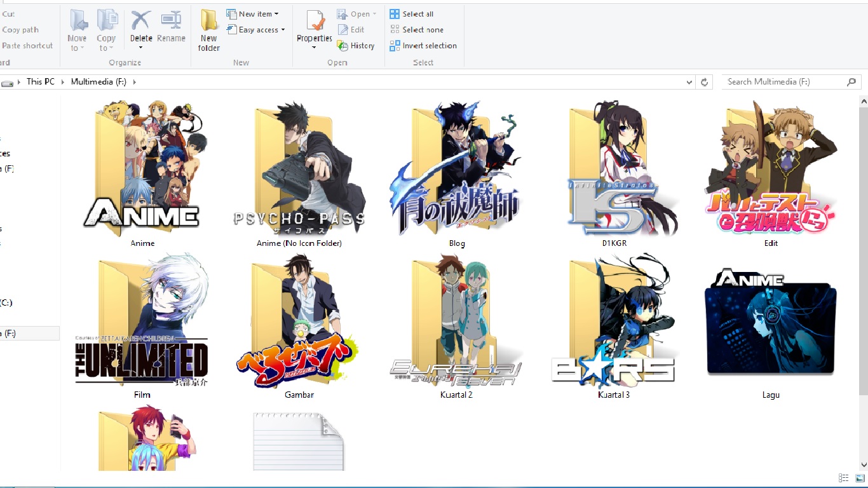
Task: Select the Edit folder icon
Action: (771, 166)
